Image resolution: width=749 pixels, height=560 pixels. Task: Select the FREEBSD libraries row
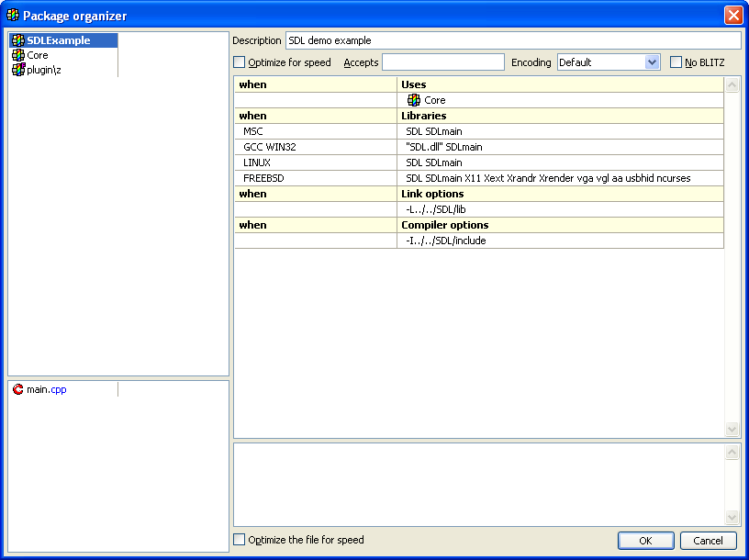click(x=478, y=178)
